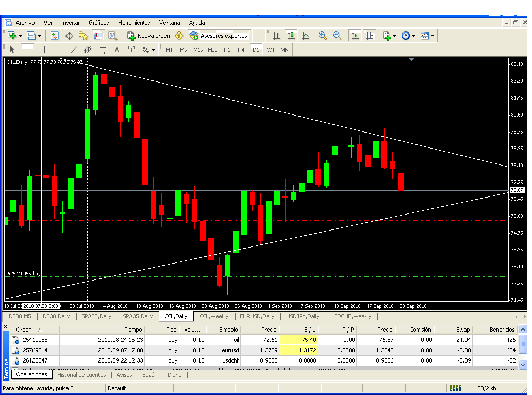532x395 pixels.
Task: Open the Ayuda menu
Action: pos(197,23)
